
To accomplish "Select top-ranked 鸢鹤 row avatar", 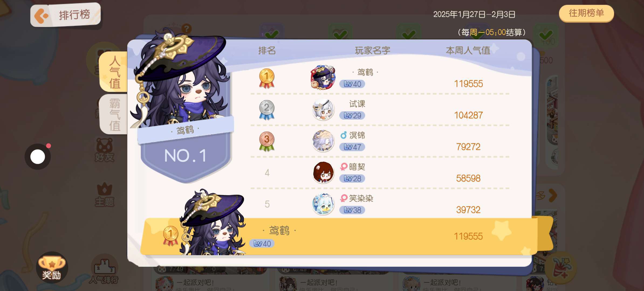I will coord(323,77).
